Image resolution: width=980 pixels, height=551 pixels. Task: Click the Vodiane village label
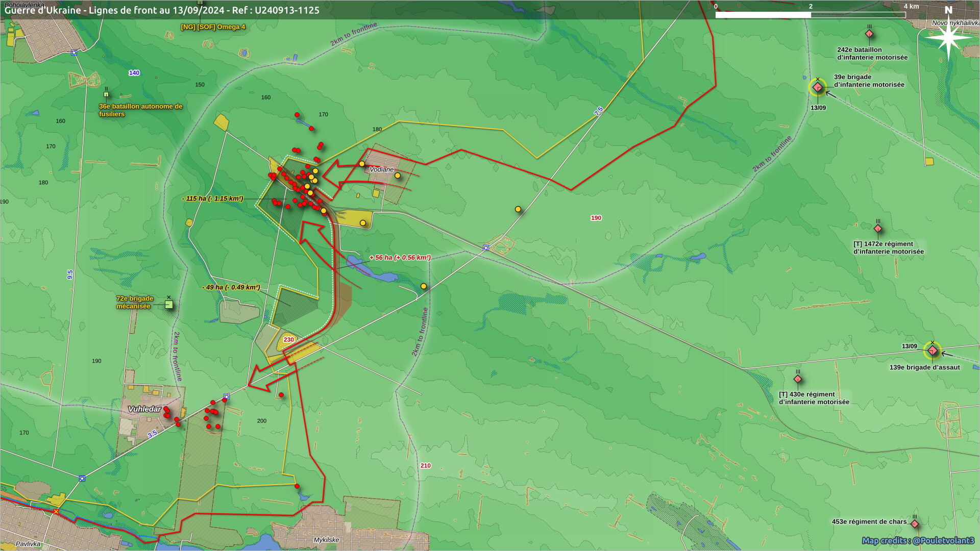point(382,169)
